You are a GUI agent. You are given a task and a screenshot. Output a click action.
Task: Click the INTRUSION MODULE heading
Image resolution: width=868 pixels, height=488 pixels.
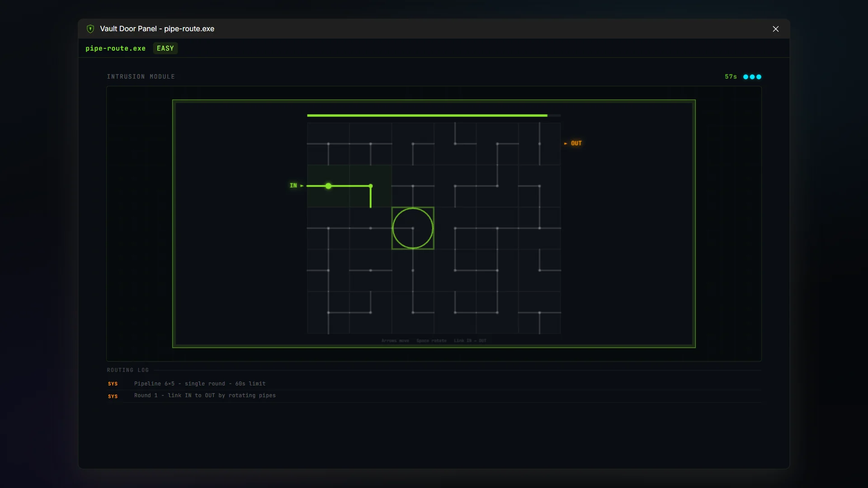tap(141, 77)
